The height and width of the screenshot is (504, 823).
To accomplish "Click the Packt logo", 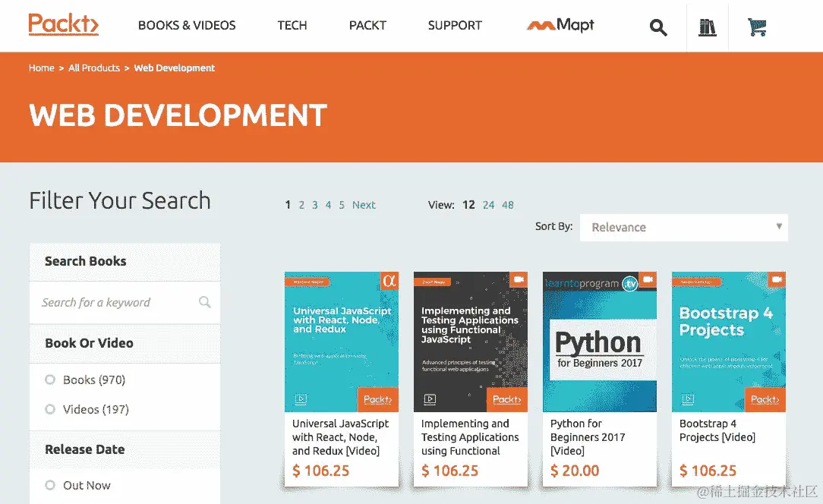I will 64,25.
